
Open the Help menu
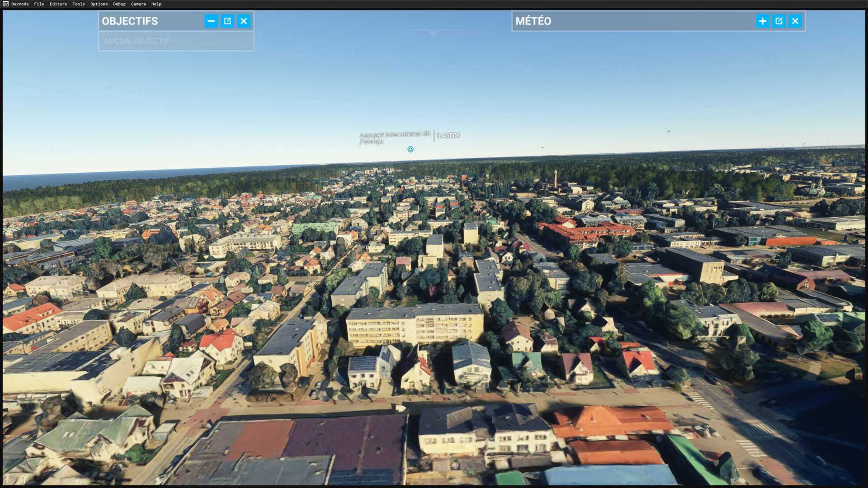click(x=156, y=4)
